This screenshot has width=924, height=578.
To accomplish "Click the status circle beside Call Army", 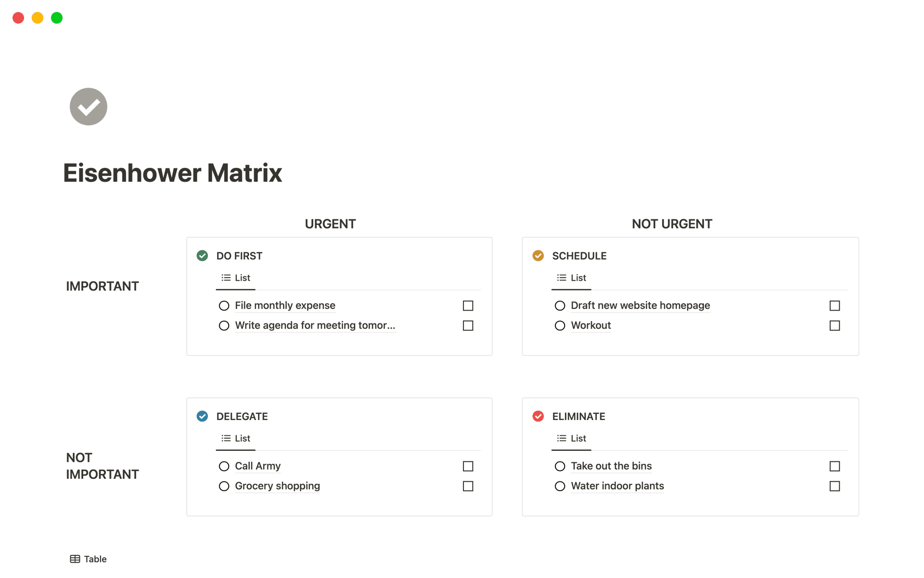I will click(224, 466).
